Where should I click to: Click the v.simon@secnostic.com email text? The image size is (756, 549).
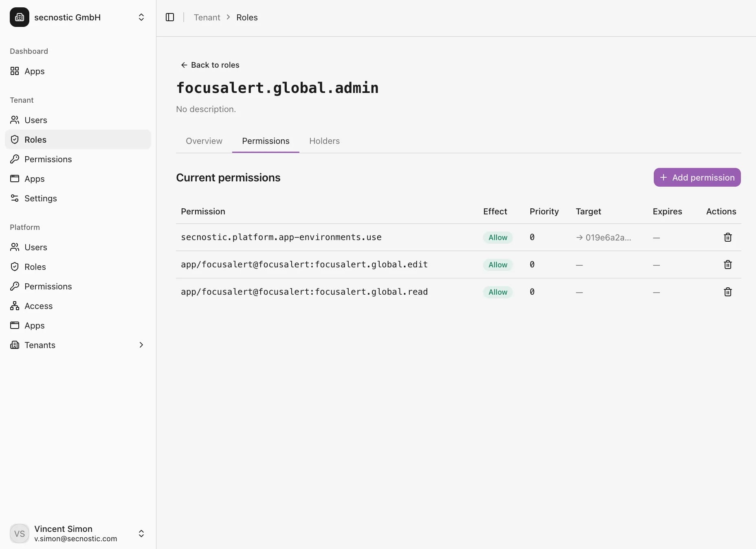pos(75,538)
